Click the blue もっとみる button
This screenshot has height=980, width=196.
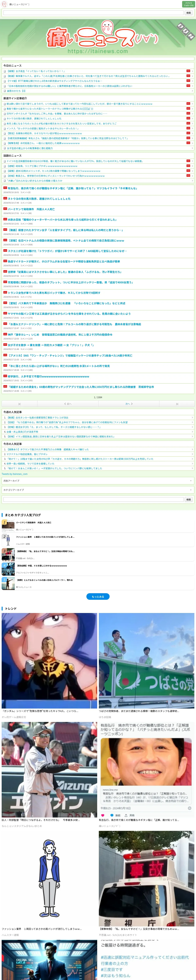coord(98,596)
